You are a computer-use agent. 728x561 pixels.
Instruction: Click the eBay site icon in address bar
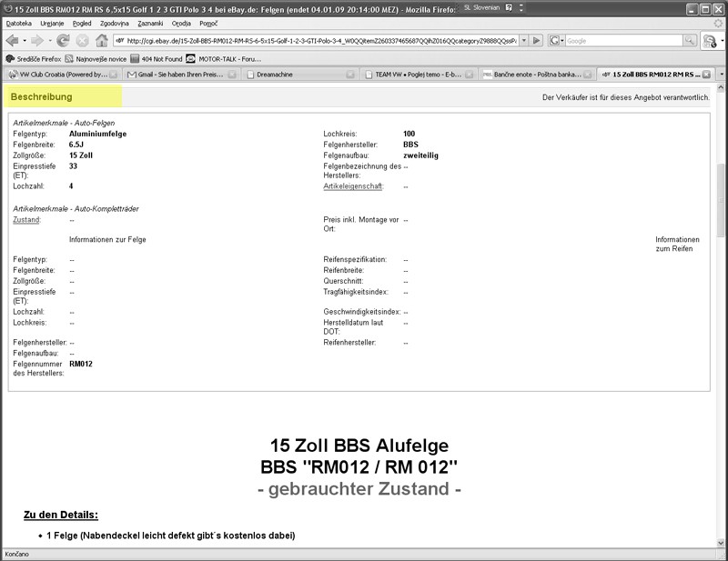pyautogui.click(x=120, y=41)
